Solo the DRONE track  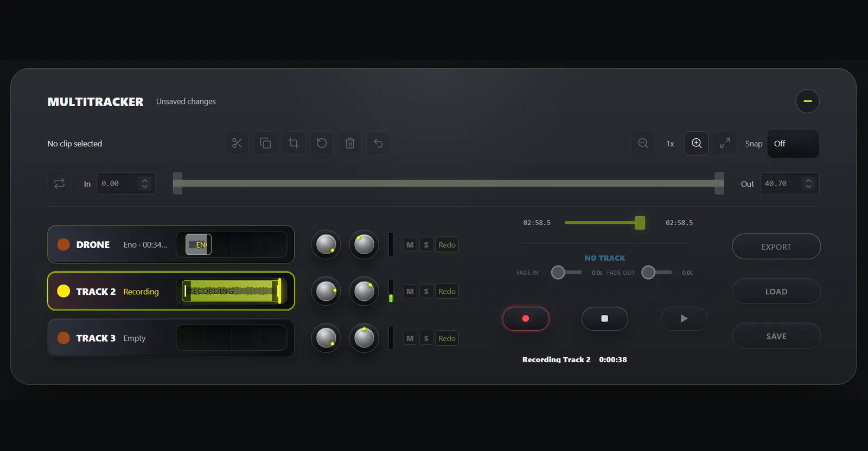[x=426, y=244]
